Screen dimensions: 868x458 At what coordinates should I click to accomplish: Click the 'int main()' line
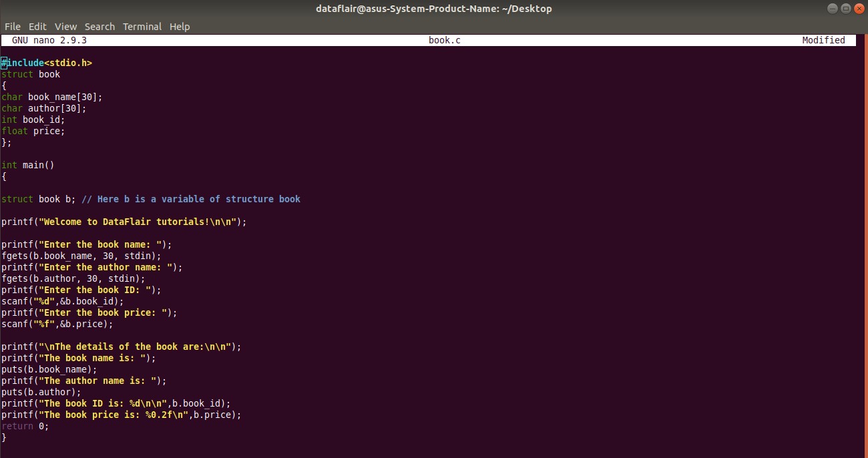click(x=28, y=165)
